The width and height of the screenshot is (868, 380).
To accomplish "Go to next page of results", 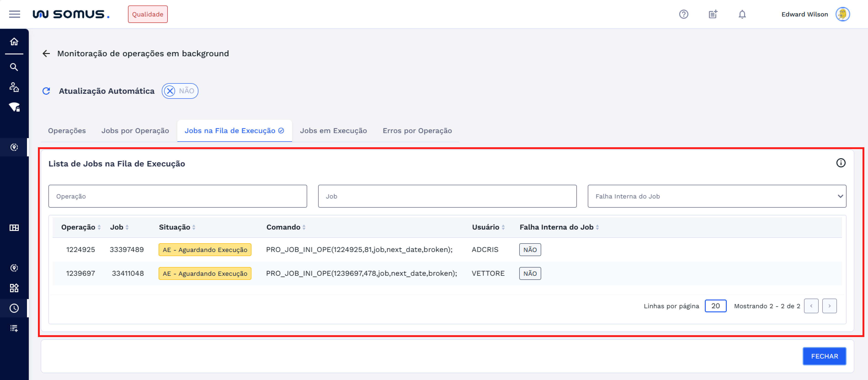I will 829,306.
